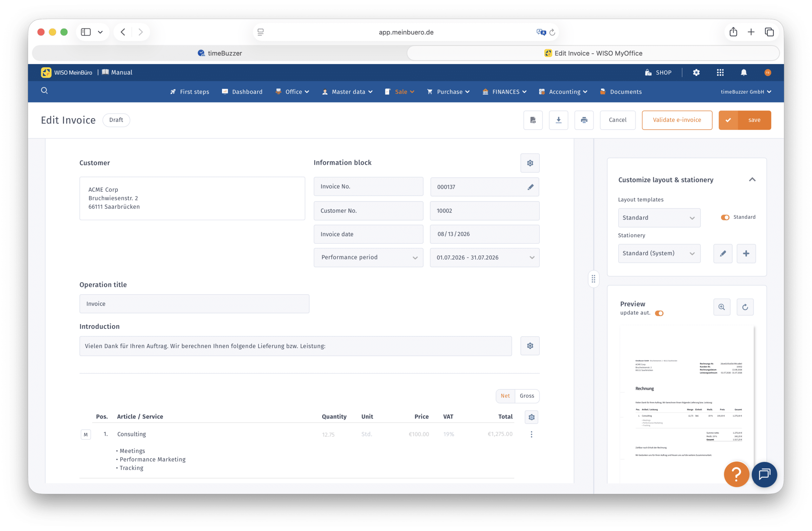Open the article table column settings gear
812x531 pixels.
pos(531,417)
